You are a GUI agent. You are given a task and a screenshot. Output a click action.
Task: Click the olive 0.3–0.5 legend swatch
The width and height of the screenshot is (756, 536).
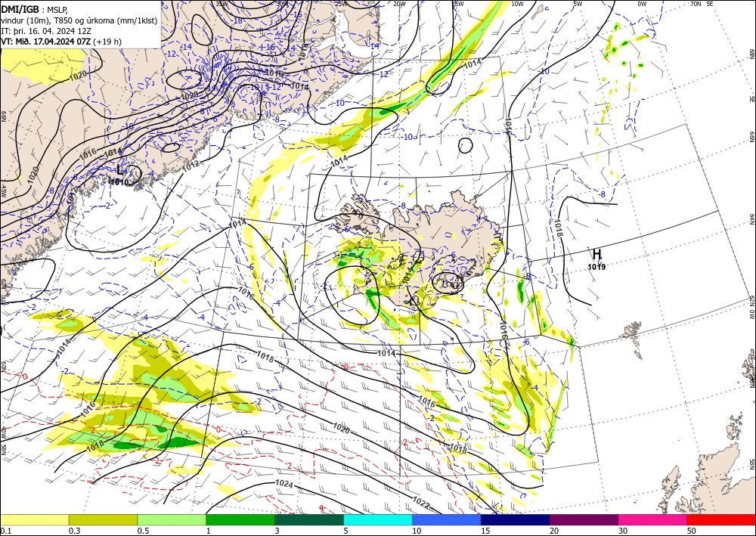click(x=103, y=520)
